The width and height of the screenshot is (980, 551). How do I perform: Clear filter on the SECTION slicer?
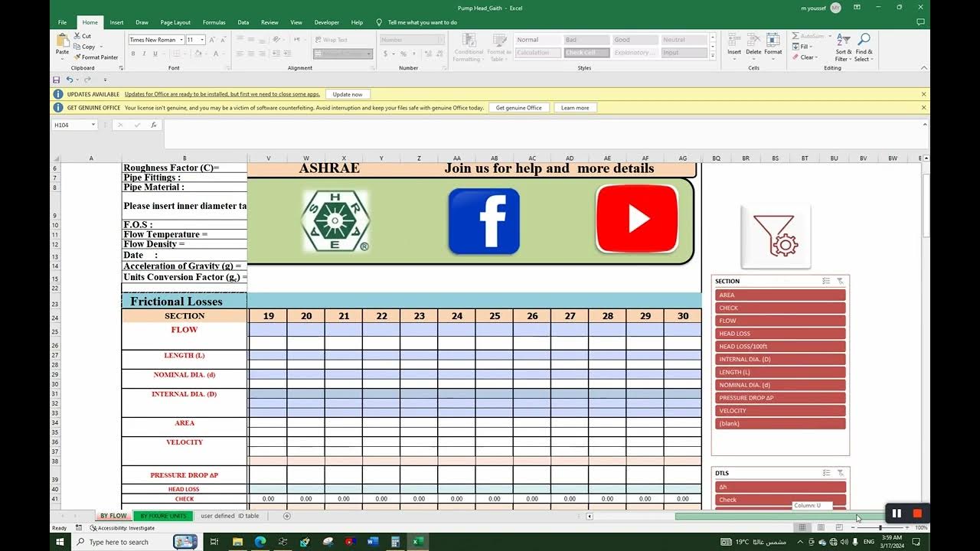coord(840,281)
